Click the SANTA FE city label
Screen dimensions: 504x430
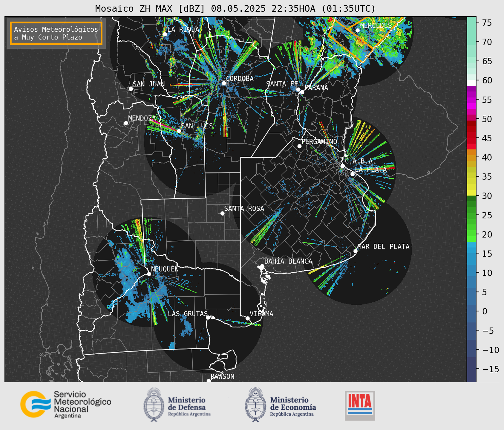[x=282, y=84]
